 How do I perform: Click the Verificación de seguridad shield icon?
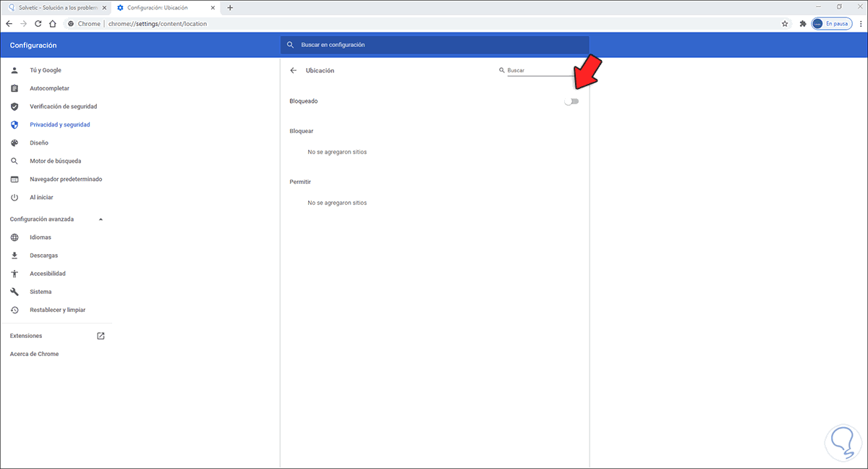[x=14, y=106]
